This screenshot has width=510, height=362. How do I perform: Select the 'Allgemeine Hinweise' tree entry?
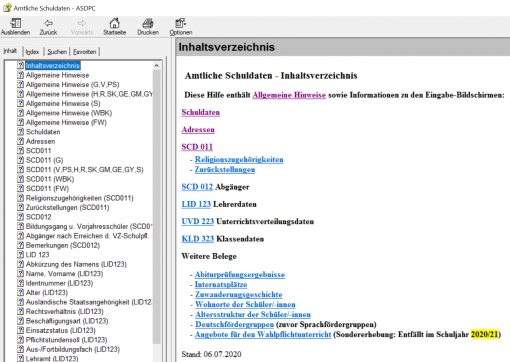[x=57, y=75]
